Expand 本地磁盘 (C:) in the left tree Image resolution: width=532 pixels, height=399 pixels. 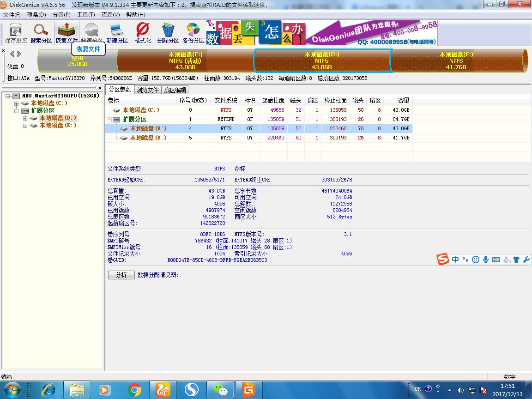click(17, 103)
